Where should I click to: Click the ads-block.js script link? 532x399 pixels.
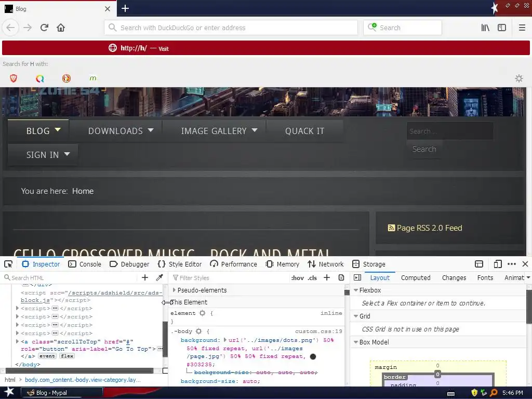pos(91,296)
